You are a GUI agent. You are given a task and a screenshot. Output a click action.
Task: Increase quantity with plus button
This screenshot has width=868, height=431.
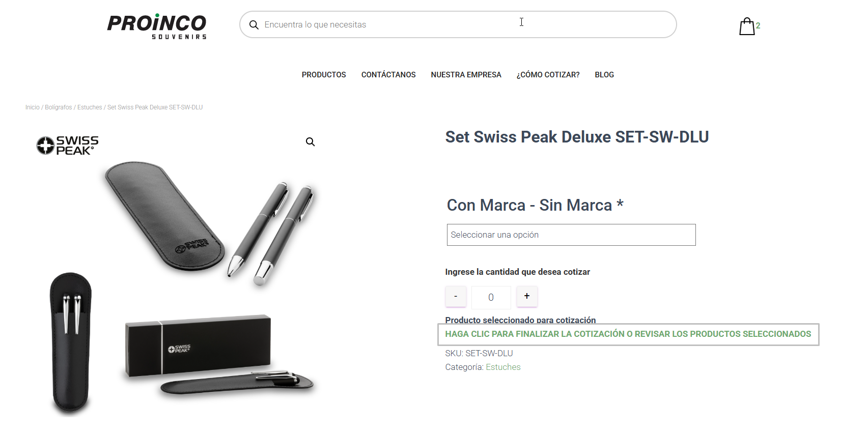pos(527,296)
